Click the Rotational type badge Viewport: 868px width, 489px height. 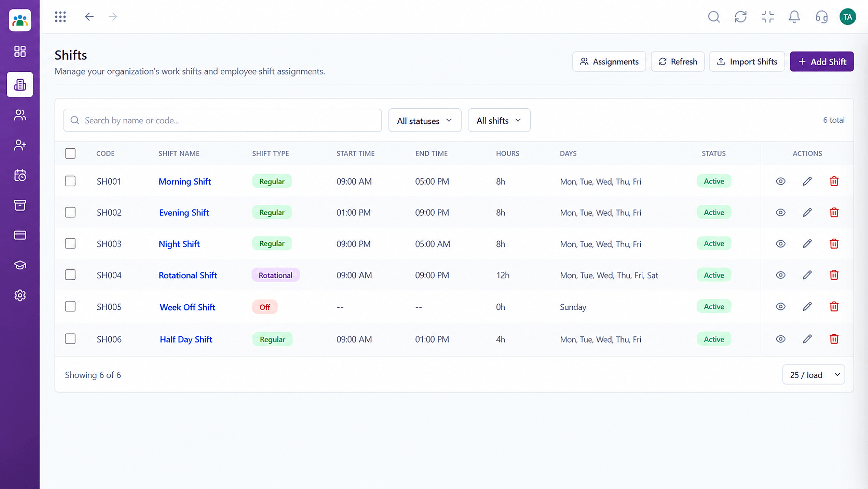click(x=275, y=275)
